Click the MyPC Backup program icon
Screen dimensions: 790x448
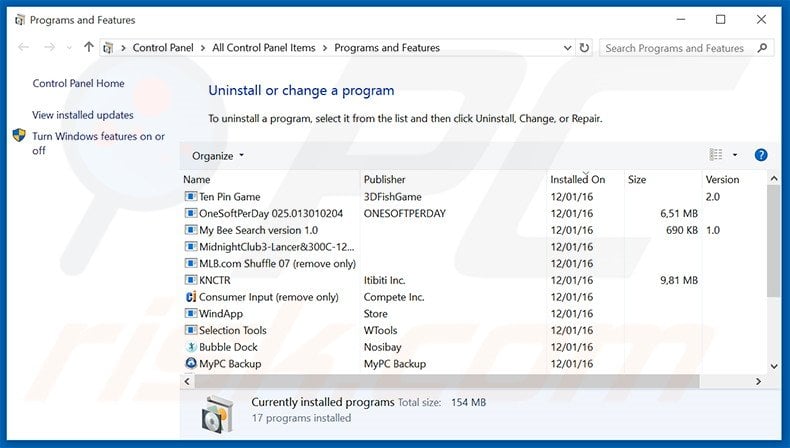tap(190, 363)
